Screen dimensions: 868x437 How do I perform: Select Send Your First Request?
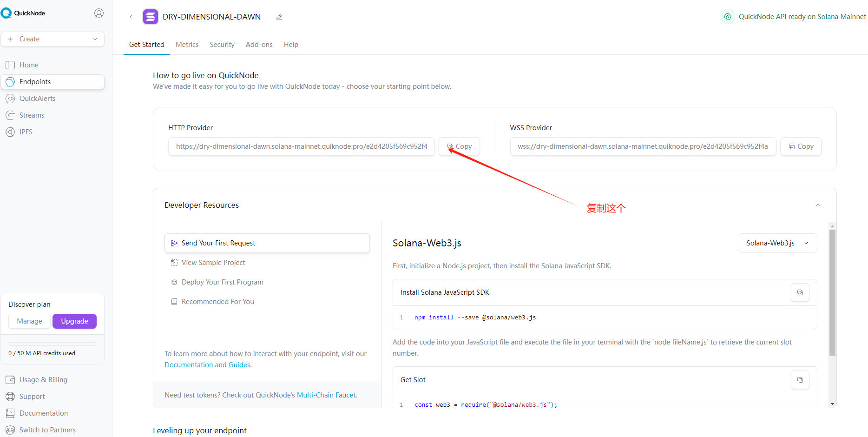[x=267, y=243]
